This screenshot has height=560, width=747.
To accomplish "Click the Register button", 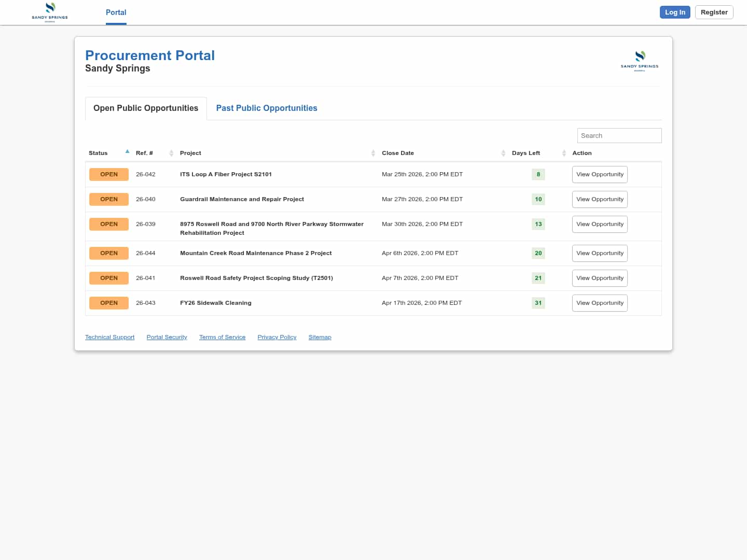I will coord(714,12).
